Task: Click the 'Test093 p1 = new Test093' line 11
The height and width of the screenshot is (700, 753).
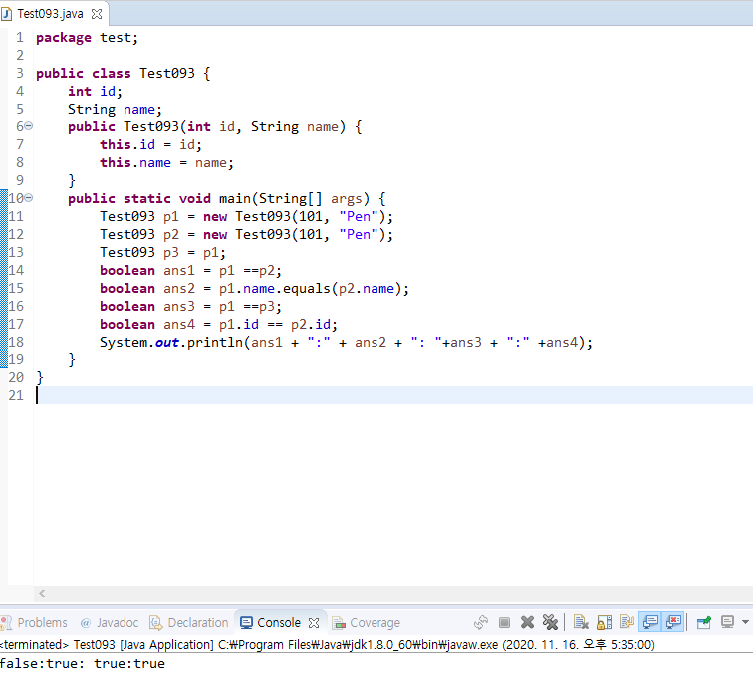Action: [246, 216]
